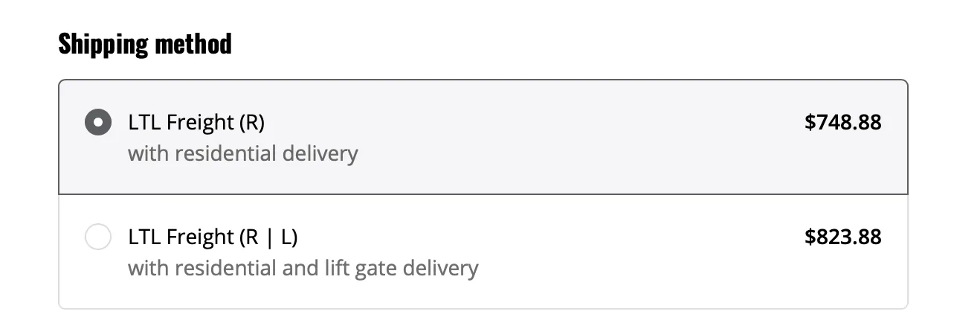Choose the highlighted residential delivery shipping row
The height and width of the screenshot is (329, 980).
483,137
